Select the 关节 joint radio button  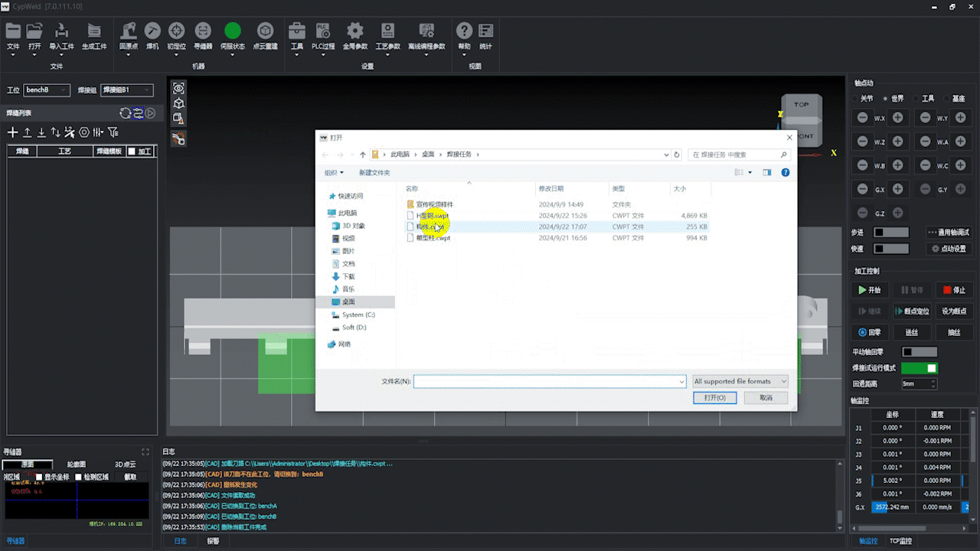(x=855, y=99)
